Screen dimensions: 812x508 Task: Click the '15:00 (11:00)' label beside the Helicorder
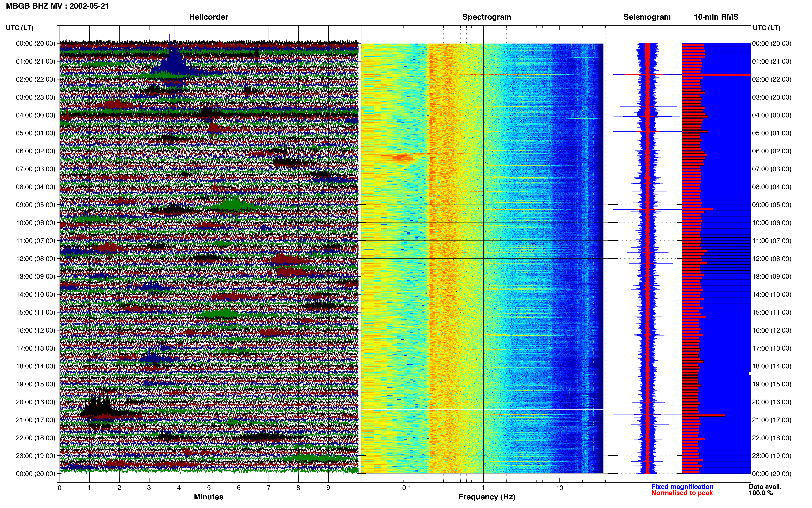coord(36,313)
